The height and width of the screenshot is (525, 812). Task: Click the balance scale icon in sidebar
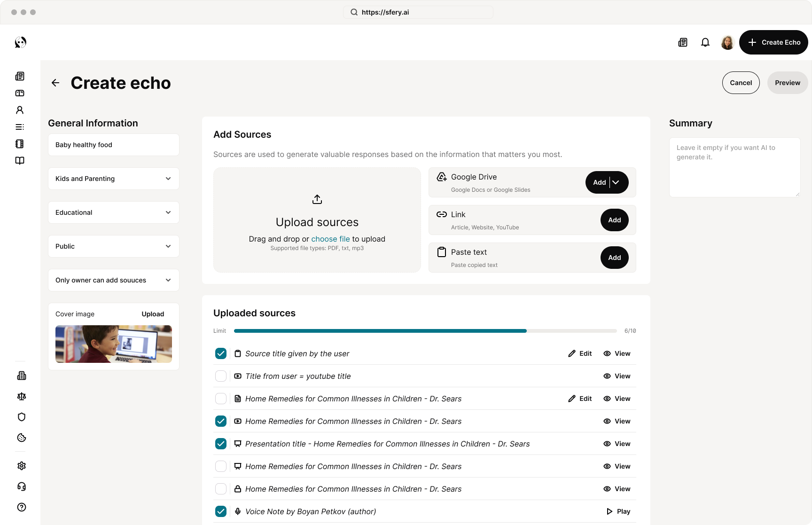tap(22, 396)
